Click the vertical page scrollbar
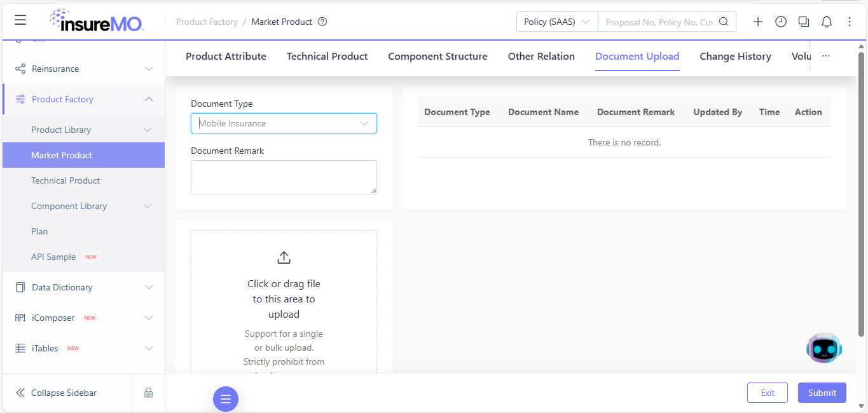The width and height of the screenshot is (868, 413). click(x=862, y=194)
